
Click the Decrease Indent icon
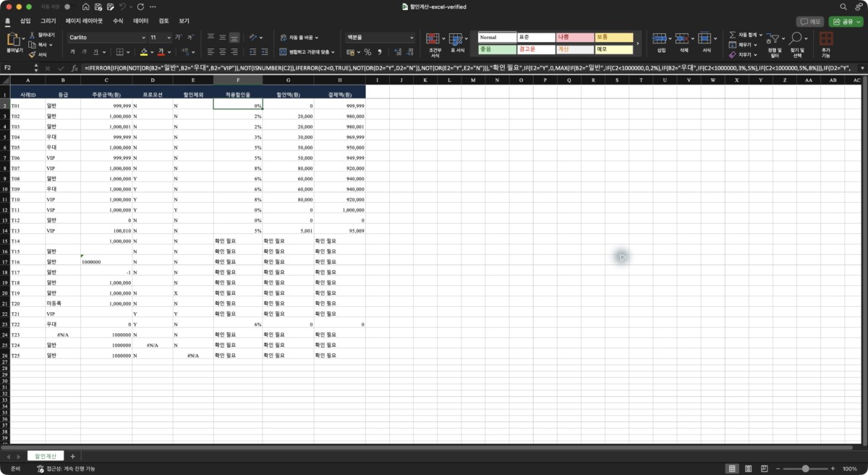(x=253, y=52)
